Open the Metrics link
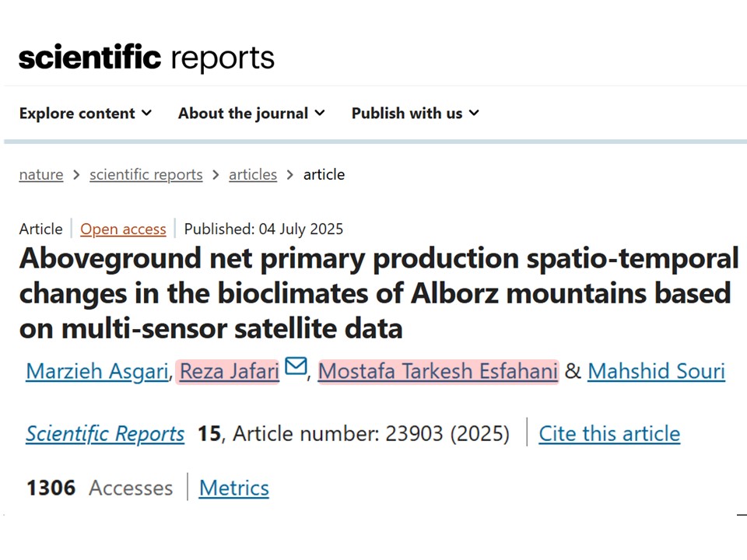 pos(233,488)
